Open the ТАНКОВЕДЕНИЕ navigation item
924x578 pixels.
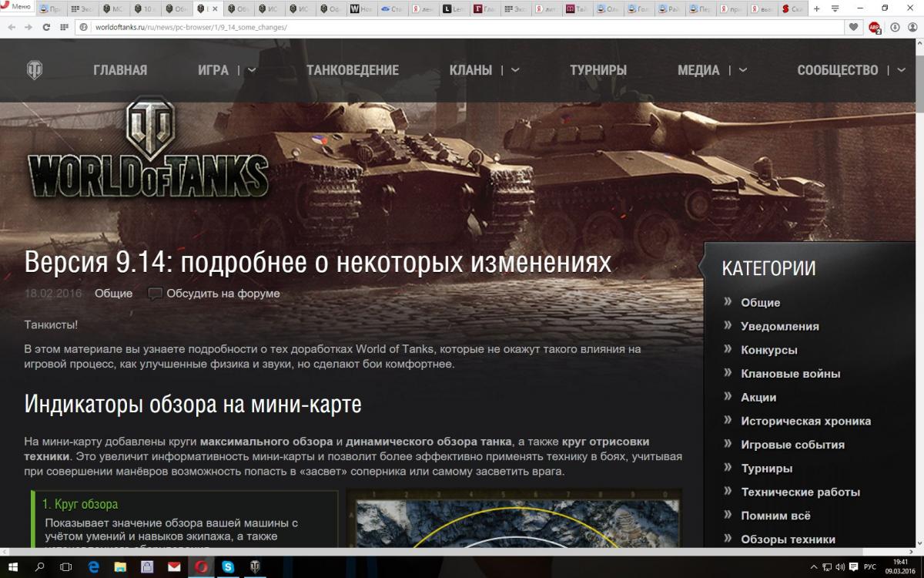[x=353, y=70]
